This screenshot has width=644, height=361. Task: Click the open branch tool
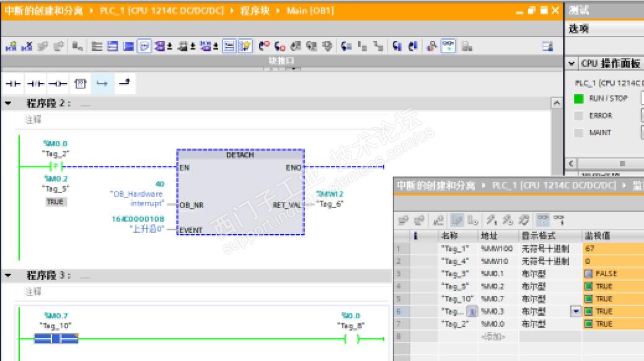click(102, 84)
